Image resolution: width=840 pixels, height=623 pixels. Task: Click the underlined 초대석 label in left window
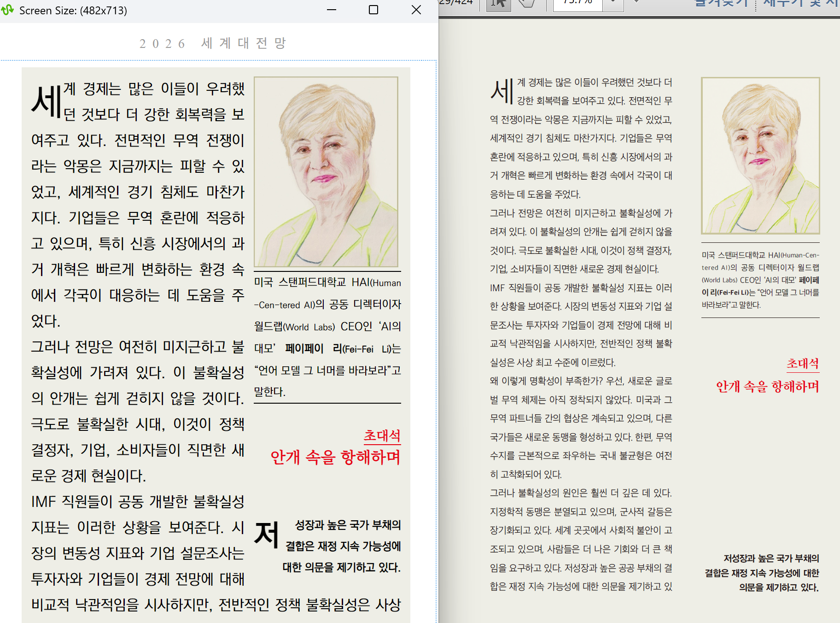point(382,436)
